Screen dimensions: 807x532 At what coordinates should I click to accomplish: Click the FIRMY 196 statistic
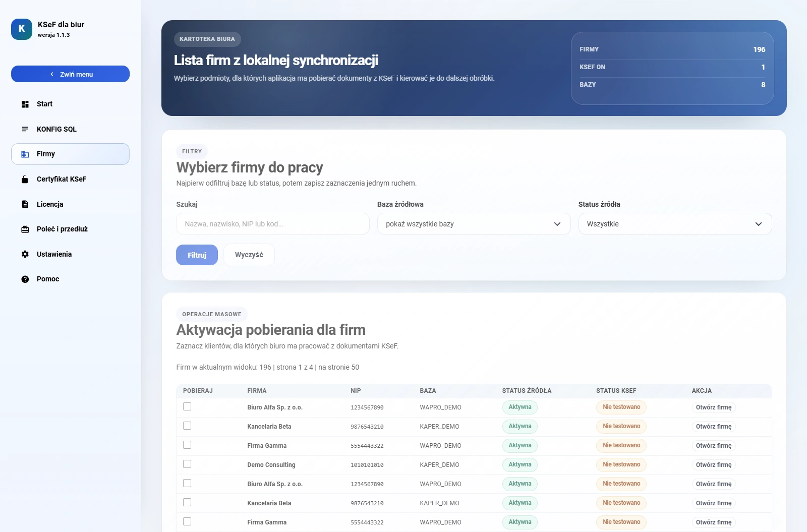click(x=672, y=49)
